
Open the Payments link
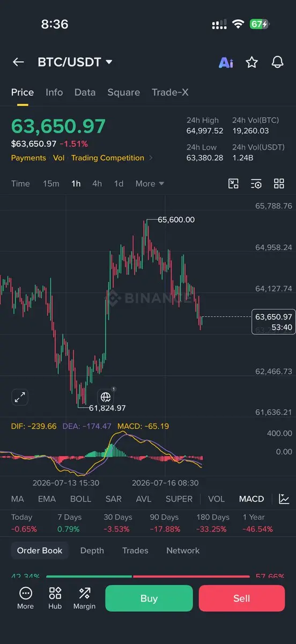point(28,158)
